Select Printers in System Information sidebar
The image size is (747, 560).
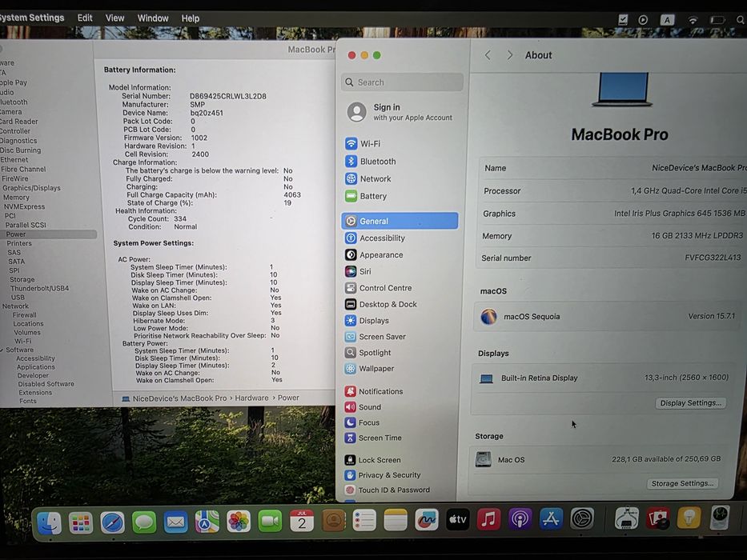[19, 243]
